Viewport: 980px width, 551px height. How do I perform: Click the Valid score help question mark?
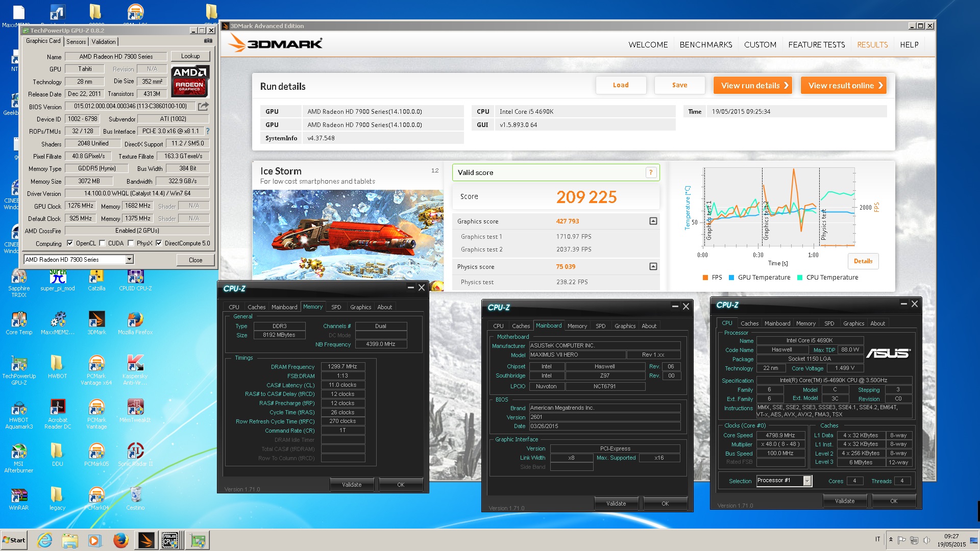point(651,172)
